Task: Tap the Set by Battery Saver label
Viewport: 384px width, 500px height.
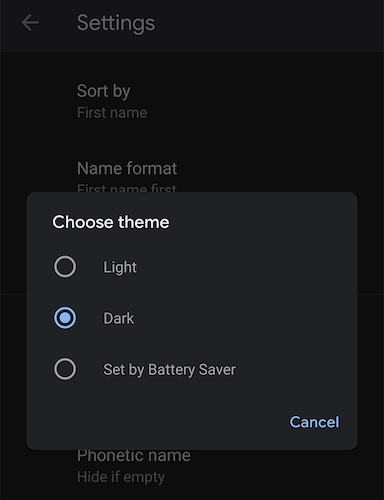Action: click(x=169, y=370)
